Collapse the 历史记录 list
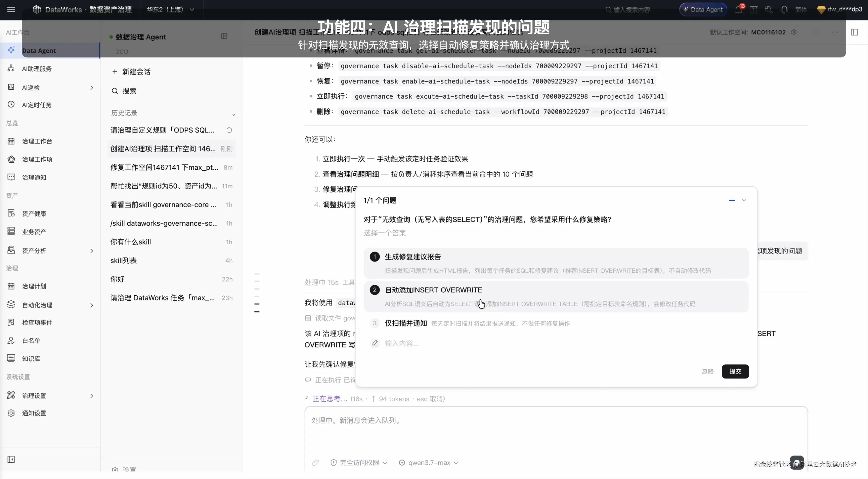The height and width of the screenshot is (479, 868). (x=233, y=115)
